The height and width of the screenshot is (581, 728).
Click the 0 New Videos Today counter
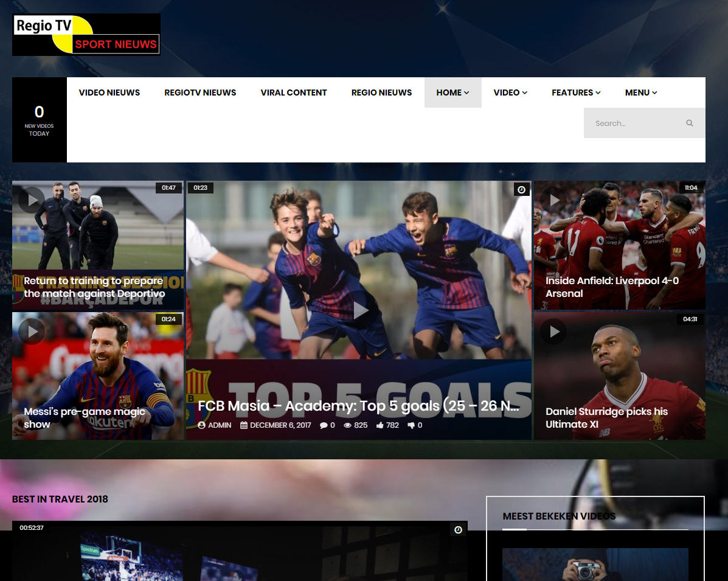pos(39,120)
